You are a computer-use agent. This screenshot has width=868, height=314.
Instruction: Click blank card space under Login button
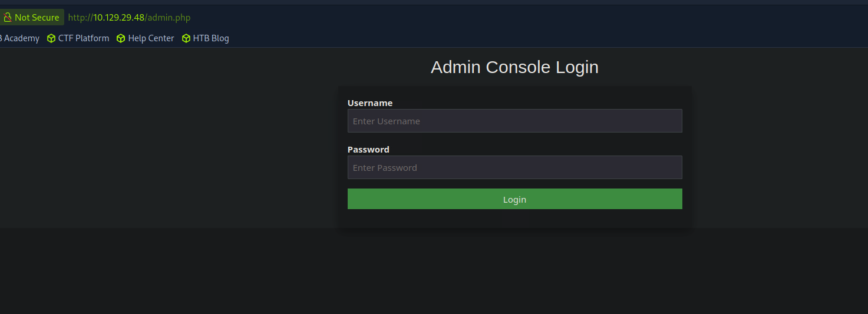pos(514,218)
